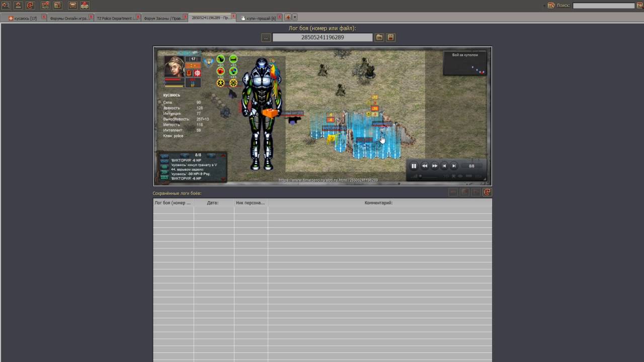Click the red shield icon beside portrait
This screenshot has width=644, height=362.
click(x=189, y=73)
